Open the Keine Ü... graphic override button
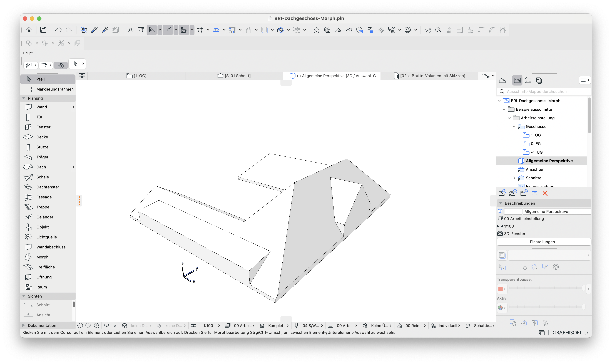612x364 pixels. 377,325
